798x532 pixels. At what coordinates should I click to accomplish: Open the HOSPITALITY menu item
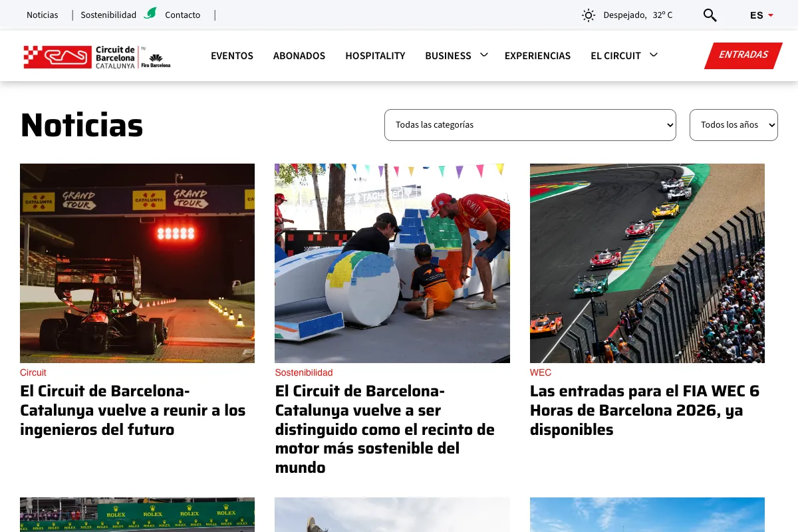[x=375, y=56]
